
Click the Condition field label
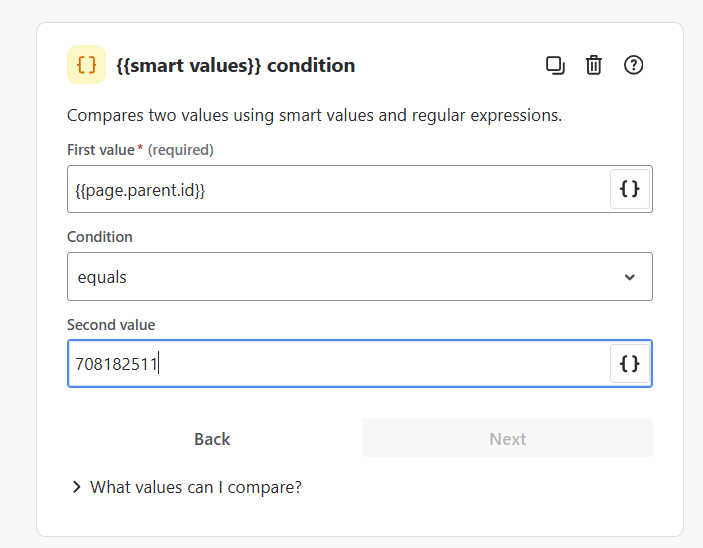pos(100,237)
